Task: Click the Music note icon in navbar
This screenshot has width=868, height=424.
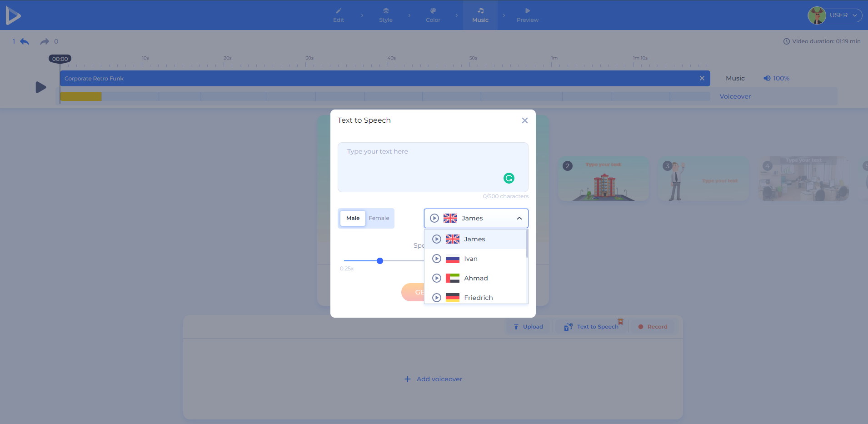Action: [x=479, y=10]
